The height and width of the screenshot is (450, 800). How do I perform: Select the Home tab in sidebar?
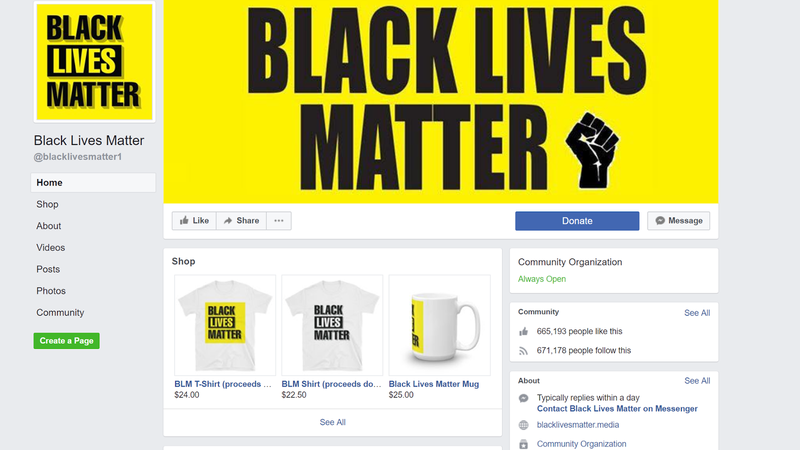(x=93, y=183)
